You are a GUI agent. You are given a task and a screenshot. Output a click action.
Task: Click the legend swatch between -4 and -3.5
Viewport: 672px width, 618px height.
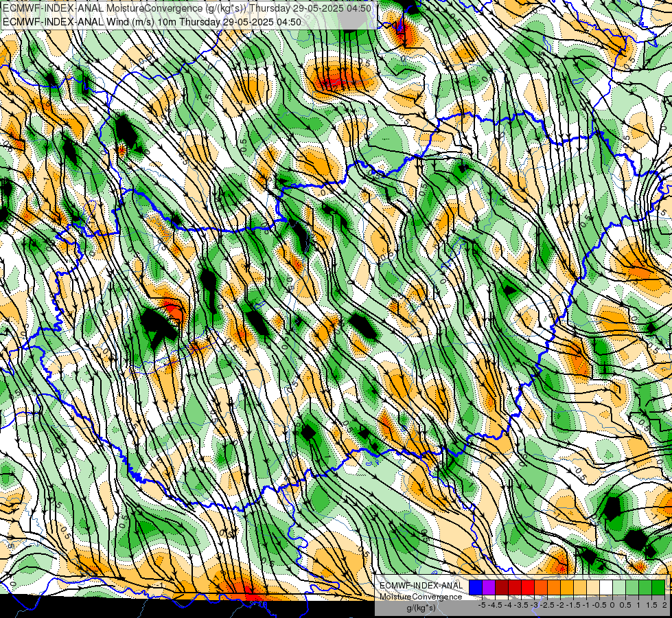(515, 587)
